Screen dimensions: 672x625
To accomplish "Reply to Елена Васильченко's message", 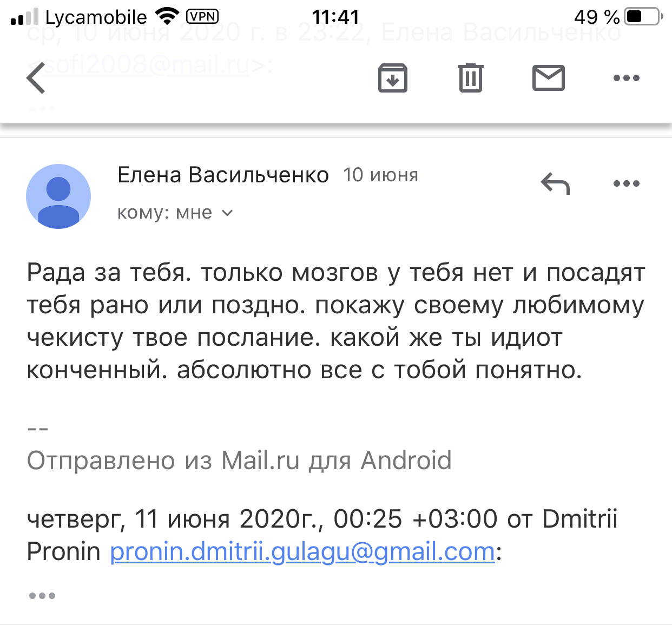I will [x=555, y=183].
